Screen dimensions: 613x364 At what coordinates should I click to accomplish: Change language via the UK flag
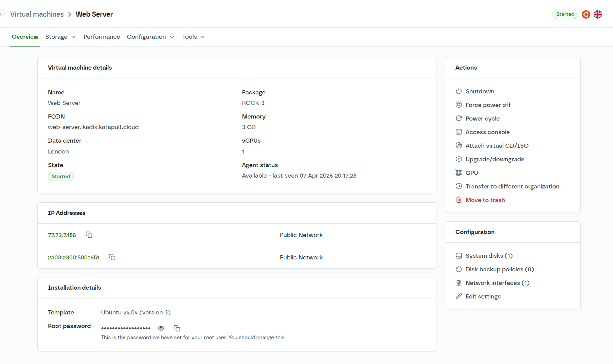(x=598, y=14)
